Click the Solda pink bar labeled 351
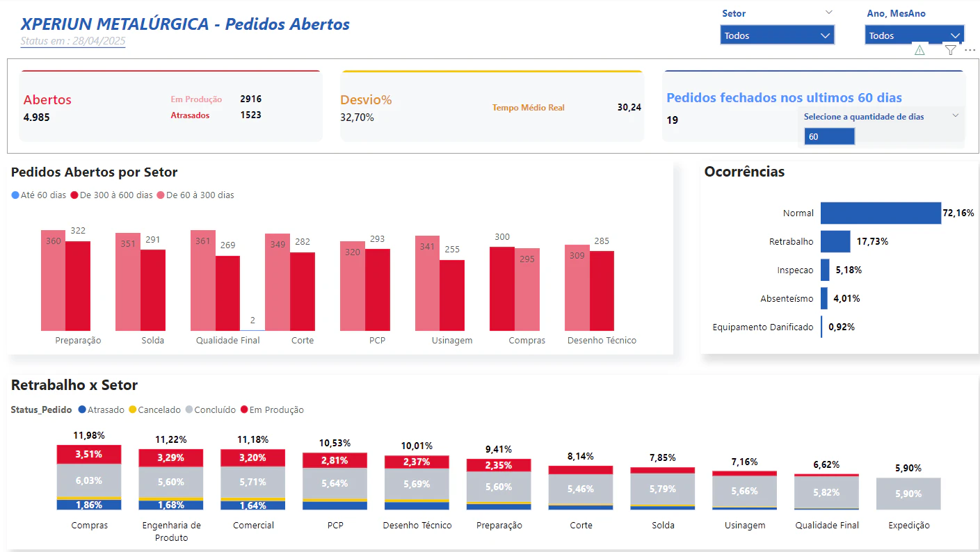This screenshot has width=980, height=552. [x=128, y=282]
